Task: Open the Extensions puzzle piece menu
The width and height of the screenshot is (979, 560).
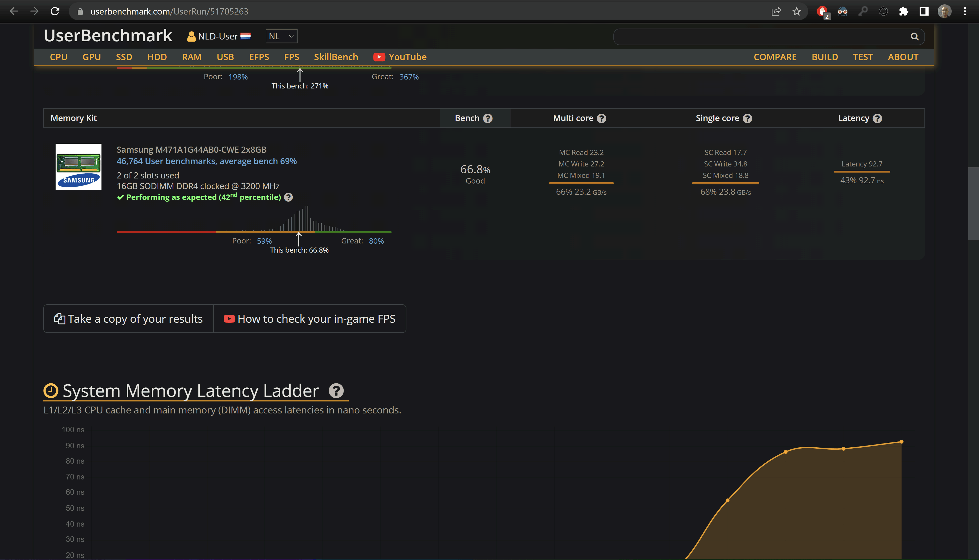Action: [904, 12]
